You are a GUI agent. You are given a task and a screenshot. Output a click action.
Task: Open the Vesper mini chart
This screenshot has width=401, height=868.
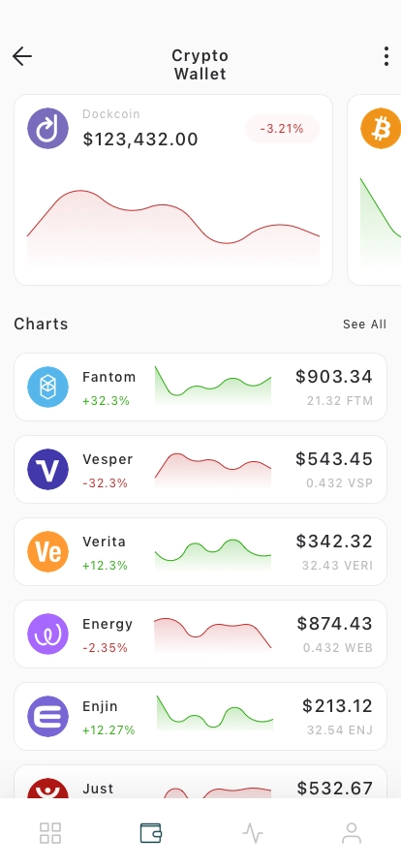pyautogui.click(x=213, y=471)
